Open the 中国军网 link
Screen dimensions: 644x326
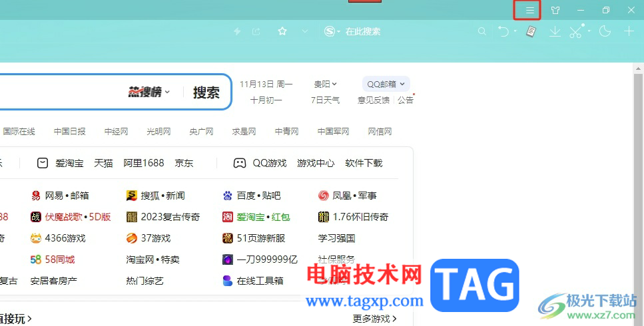point(334,132)
